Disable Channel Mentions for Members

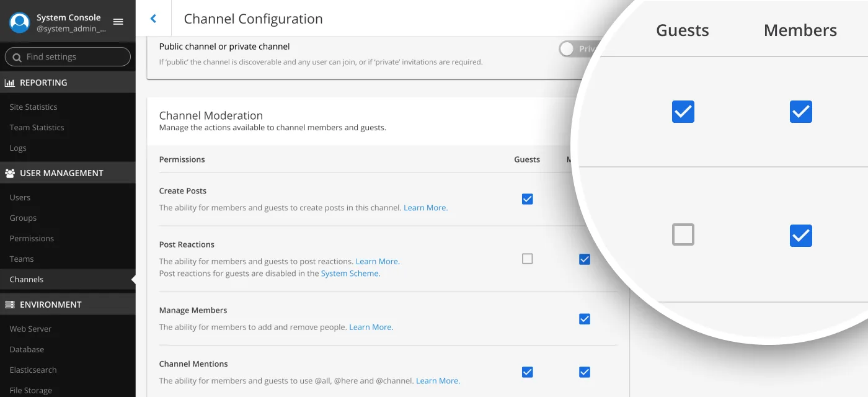[585, 372]
